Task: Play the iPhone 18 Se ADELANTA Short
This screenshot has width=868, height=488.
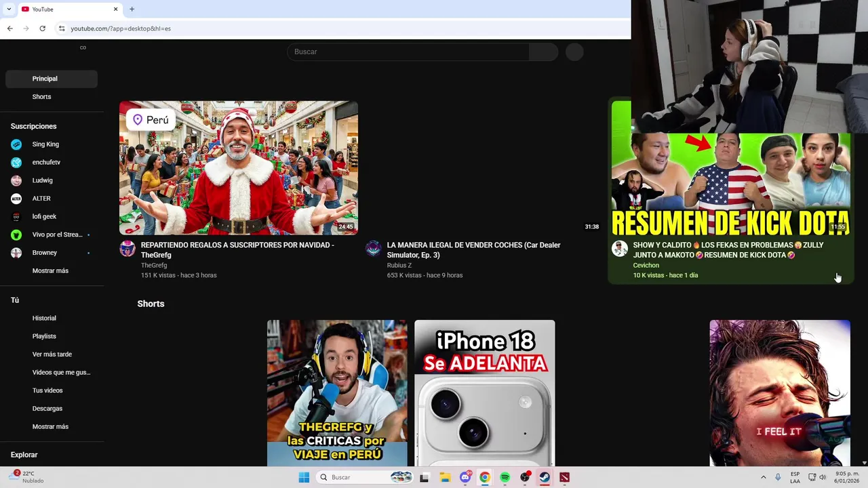Action: click(484, 393)
